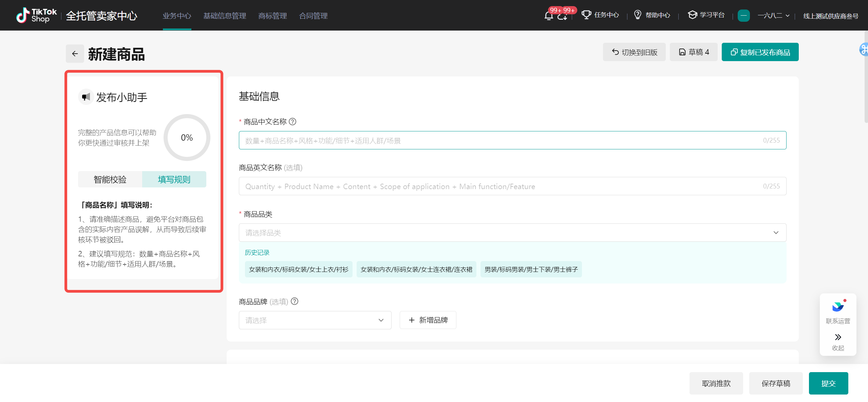Open the 商品品类 category dropdown
The height and width of the screenshot is (402, 868).
(x=512, y=233)
